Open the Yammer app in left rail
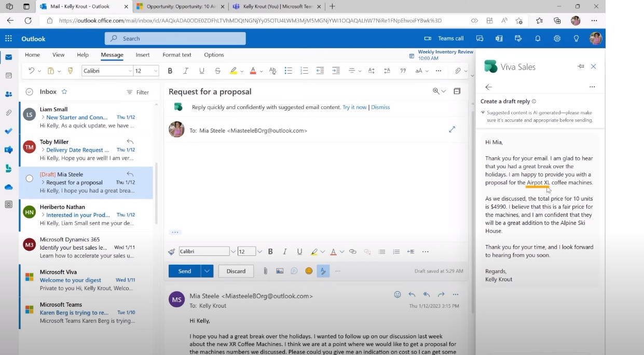644x355 pixels. click(8, 150)
